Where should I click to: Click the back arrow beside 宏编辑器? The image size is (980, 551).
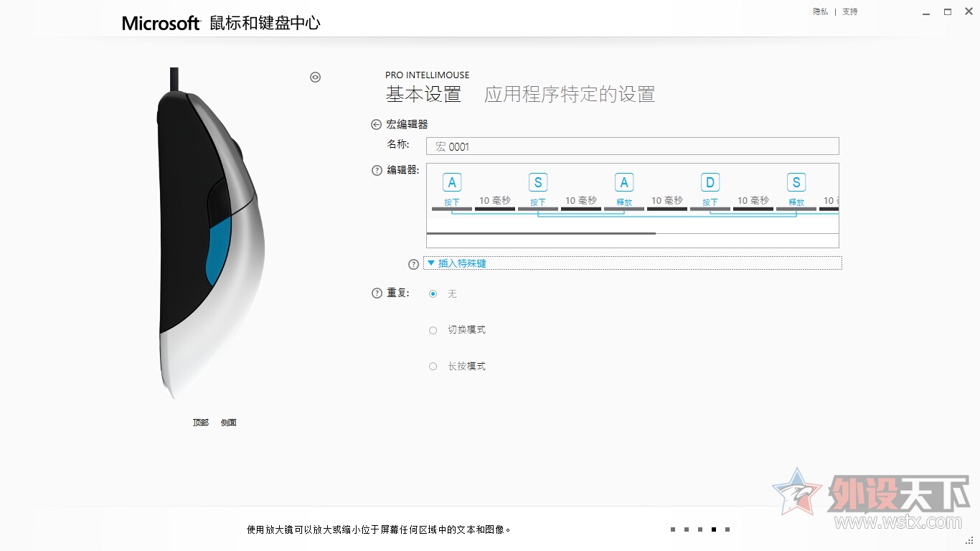click(x=376, y=124)
